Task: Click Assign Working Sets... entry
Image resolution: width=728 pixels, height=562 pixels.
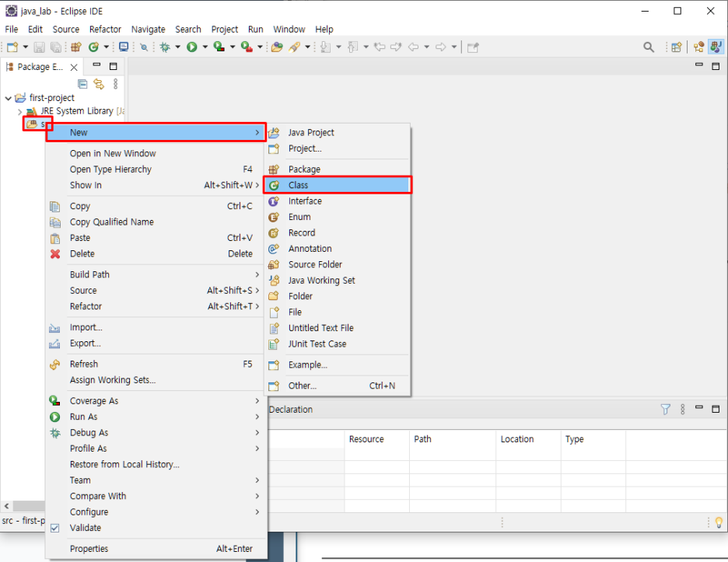Action: click(x=156, y=379)
